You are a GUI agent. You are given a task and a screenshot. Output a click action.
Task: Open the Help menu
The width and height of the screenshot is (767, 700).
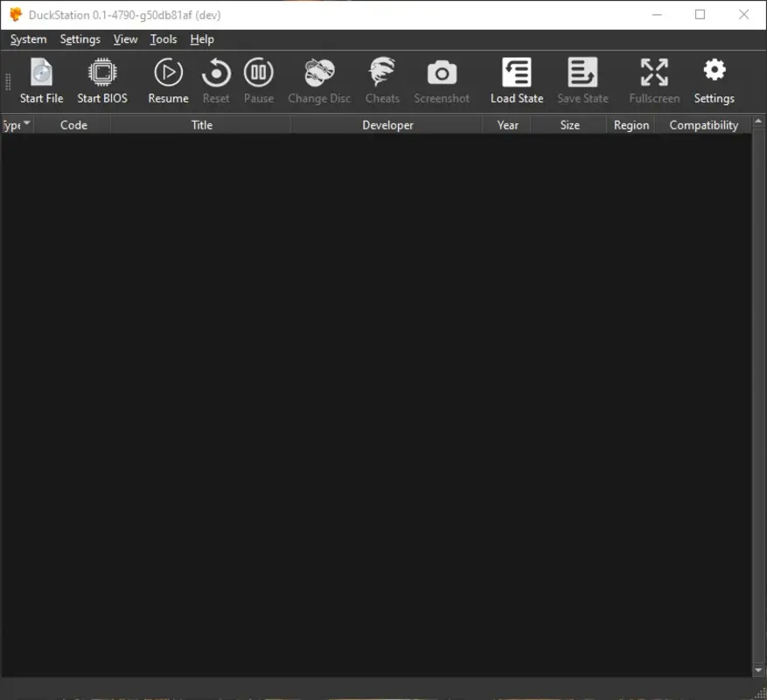coord(201,39)
